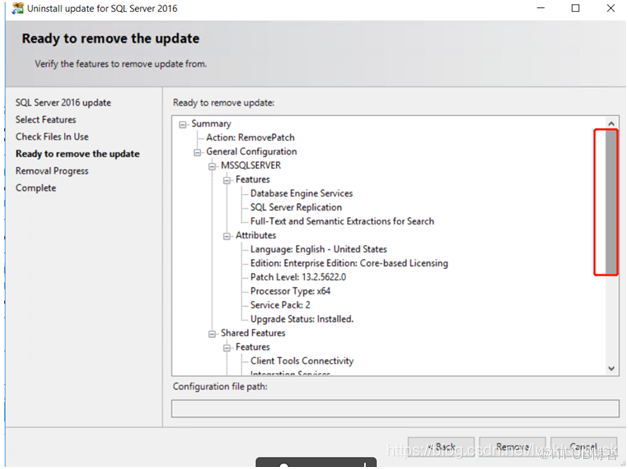The image size is (628, 469).
Task: Go to SQL Server 2016 update step
Action: 63,103
